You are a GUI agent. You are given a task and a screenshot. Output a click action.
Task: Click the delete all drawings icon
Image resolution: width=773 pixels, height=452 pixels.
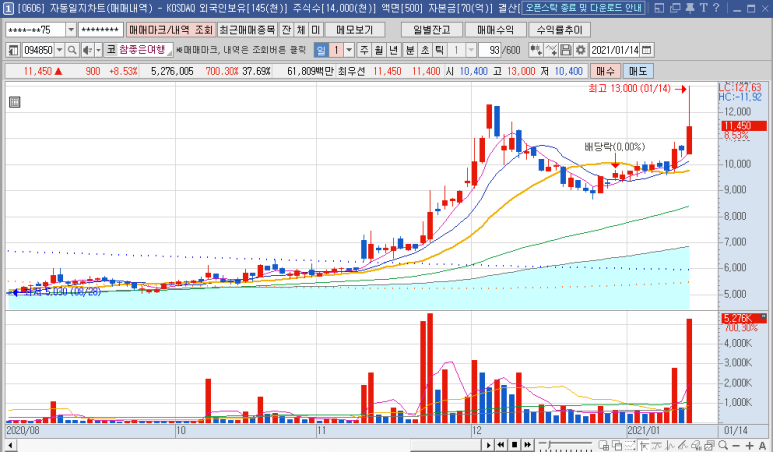(697, 445)
